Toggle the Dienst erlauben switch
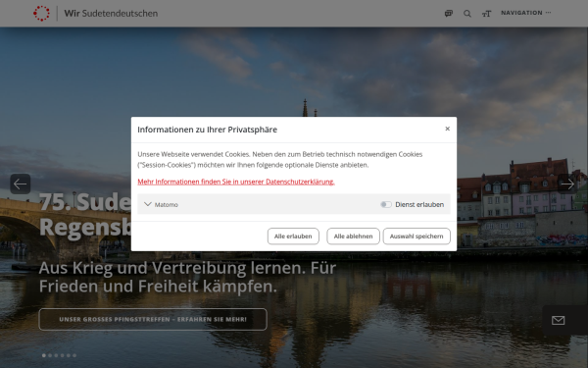 coord(386,205)
